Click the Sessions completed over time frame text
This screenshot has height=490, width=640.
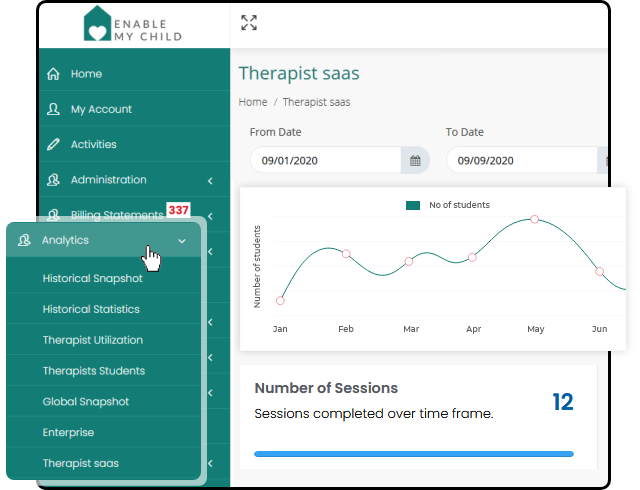click(374, 414)
